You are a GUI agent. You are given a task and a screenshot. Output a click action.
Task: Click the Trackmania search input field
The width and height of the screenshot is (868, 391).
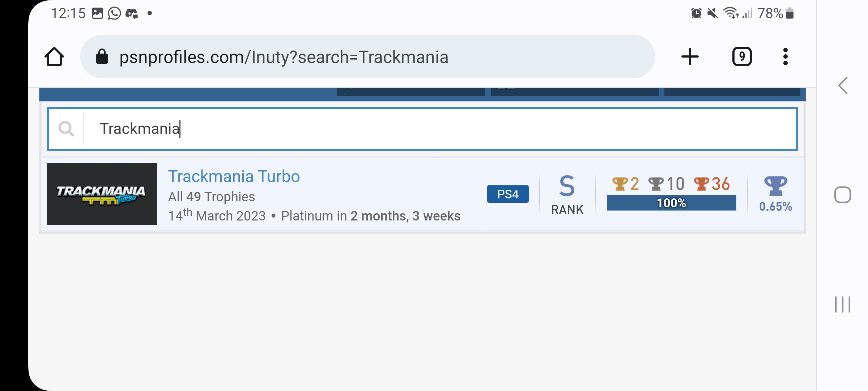click(434, 129)
